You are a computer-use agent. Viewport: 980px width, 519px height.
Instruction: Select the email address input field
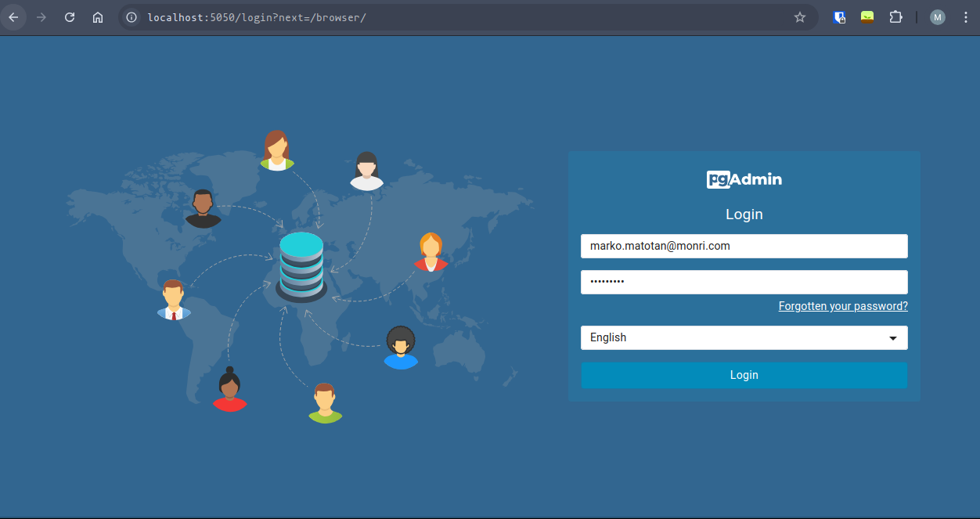pos(744,246)
